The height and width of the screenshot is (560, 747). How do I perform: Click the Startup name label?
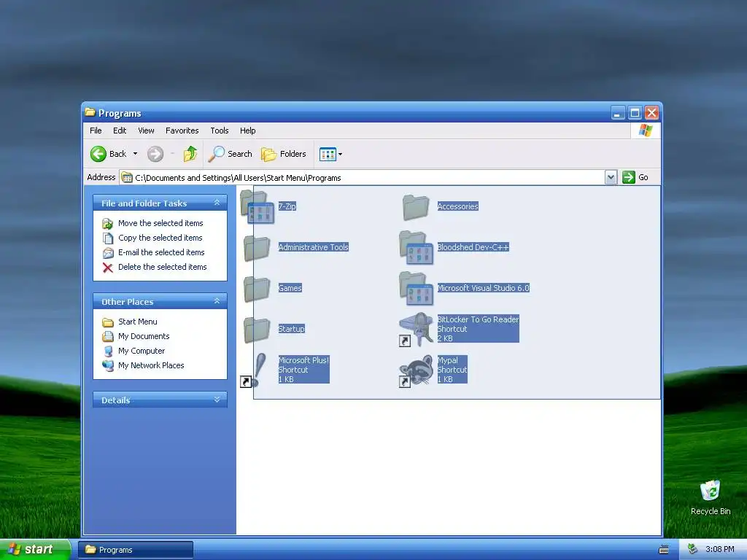point(292,329)
